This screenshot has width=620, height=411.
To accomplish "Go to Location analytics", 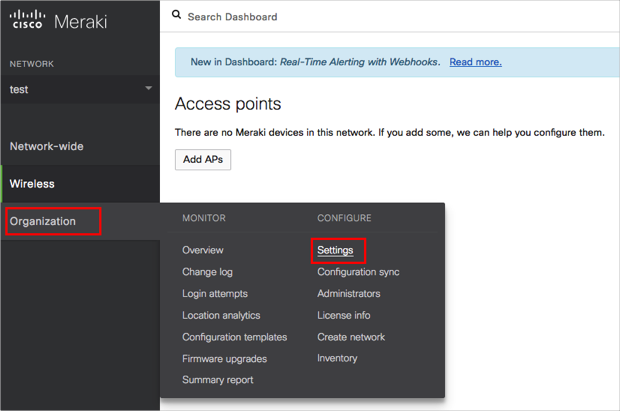I will pyautogui.click(x=222, y=315).
